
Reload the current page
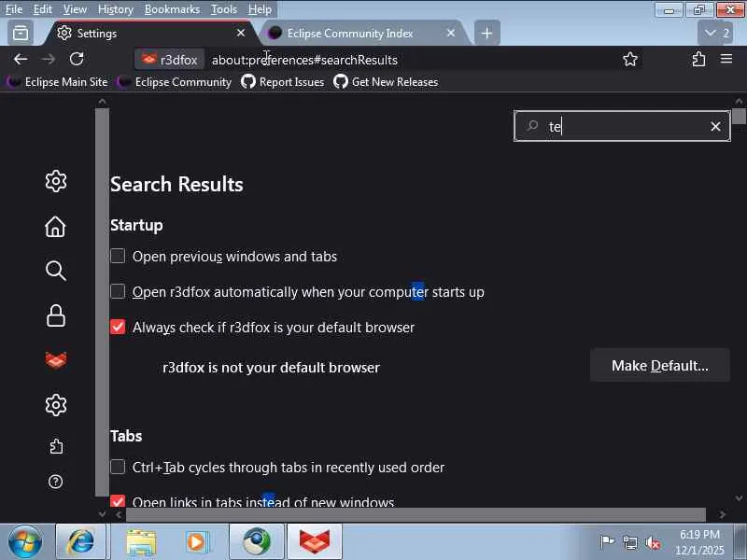(77, 60)
